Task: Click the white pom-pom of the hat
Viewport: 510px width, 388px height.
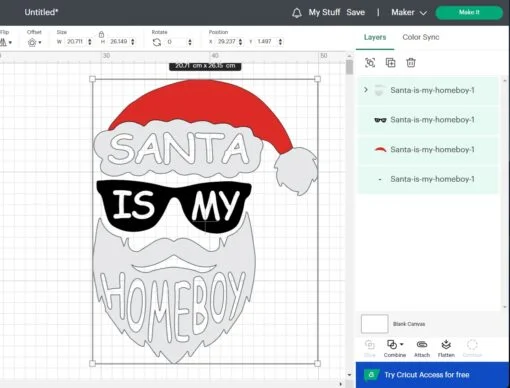Action: click(x=296, y=171)
